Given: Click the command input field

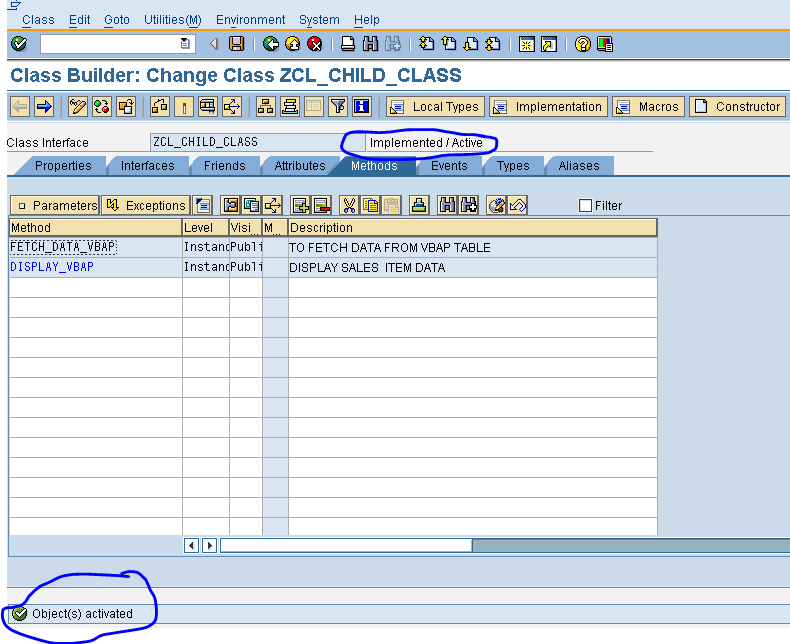Looking at the screenshot, I should (118, 44).
